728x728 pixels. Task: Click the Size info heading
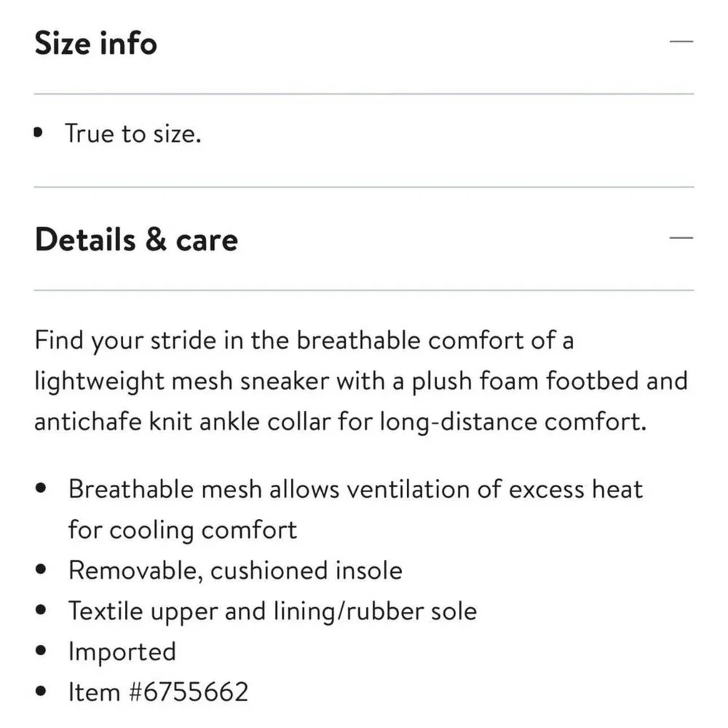tap(95, 43)
